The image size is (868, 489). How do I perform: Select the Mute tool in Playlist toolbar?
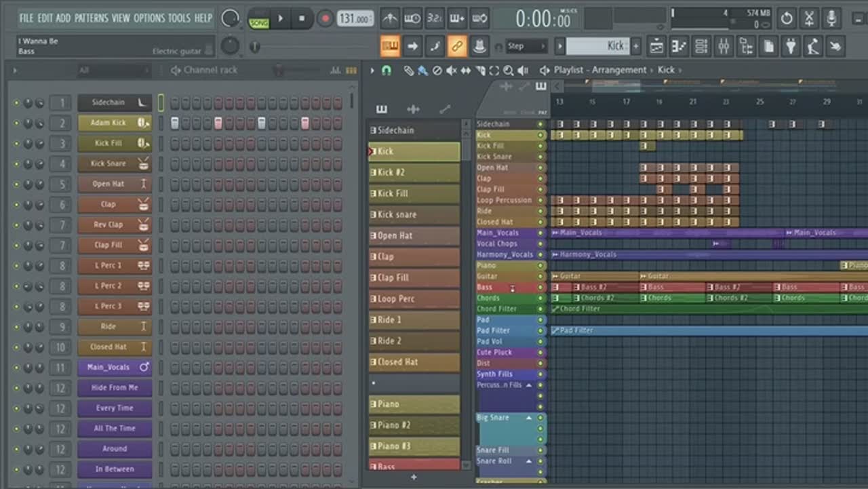[451, 71]
